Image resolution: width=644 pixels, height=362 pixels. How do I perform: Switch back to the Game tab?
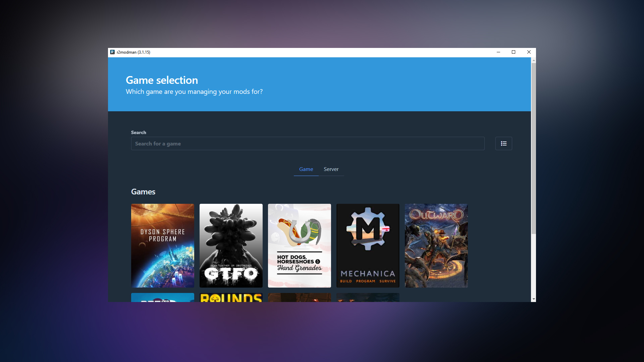point(306,169)
